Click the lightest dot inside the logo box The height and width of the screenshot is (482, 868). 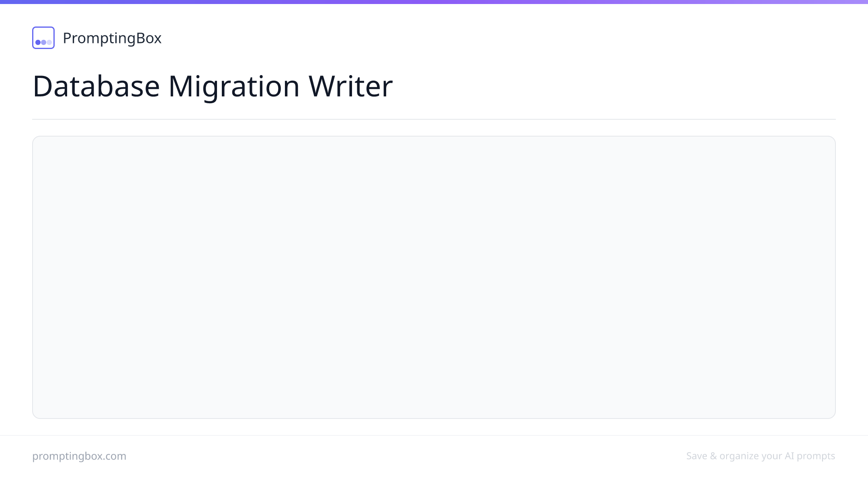coord(49,42)
